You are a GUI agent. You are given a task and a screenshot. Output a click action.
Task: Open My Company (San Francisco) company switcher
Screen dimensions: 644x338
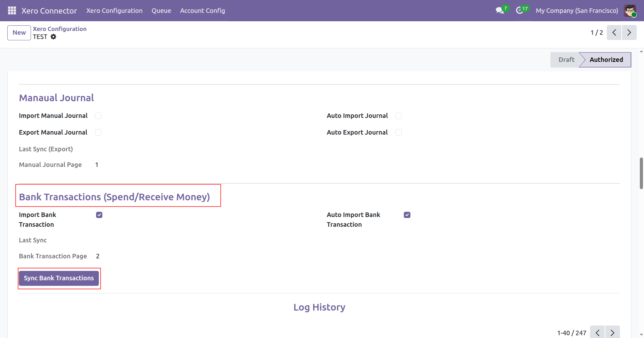click(x=577, y=10)
